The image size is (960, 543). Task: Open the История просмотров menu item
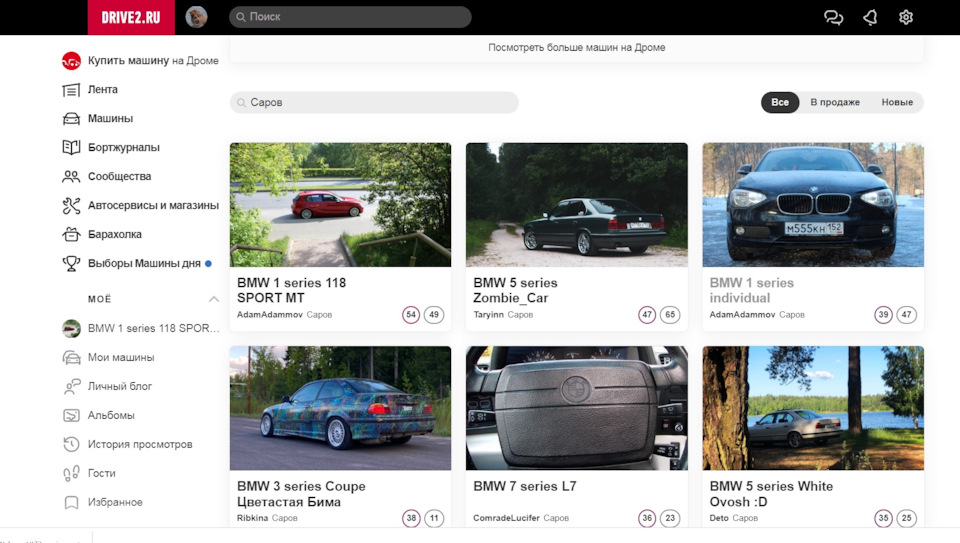point(140,444)
